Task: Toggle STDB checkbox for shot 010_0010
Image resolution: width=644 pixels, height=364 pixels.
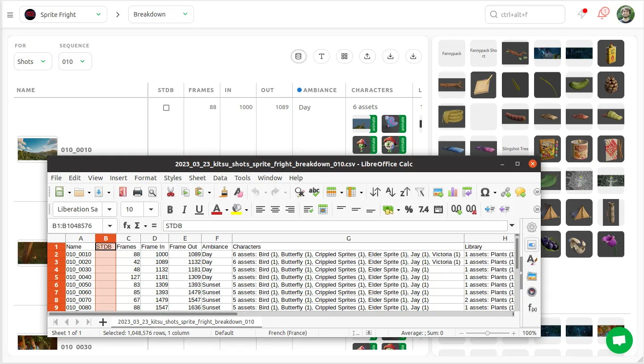Action: [166, 108]
